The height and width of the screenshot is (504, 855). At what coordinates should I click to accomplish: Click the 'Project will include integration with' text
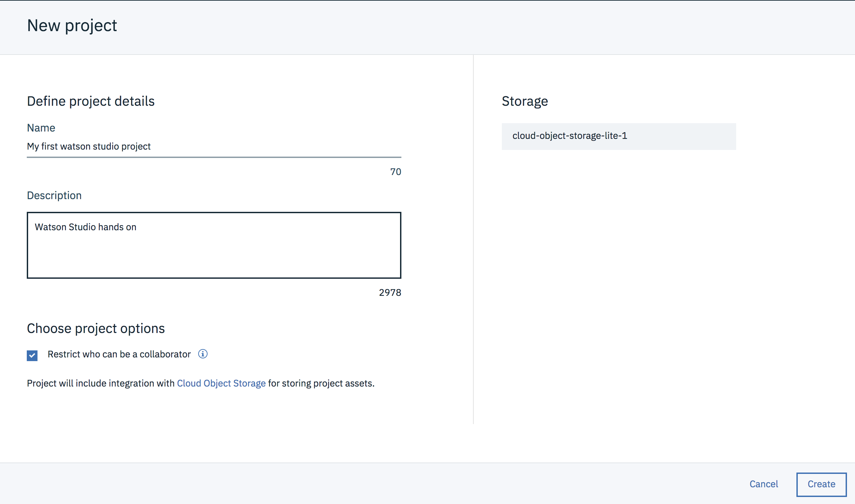point(101,383)
